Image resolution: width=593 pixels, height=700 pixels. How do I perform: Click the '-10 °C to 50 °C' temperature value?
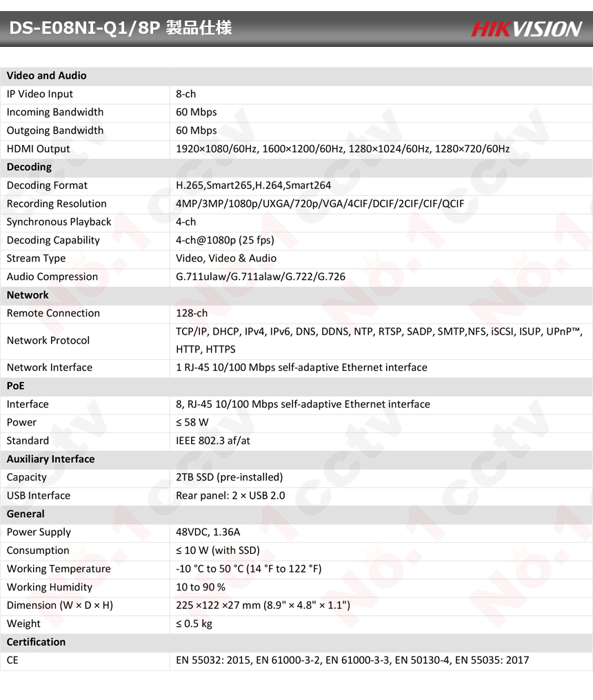tap(248, 569)
